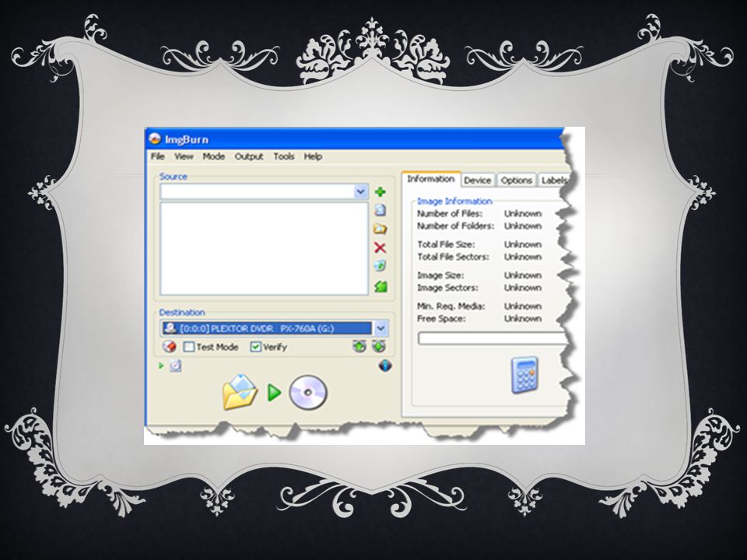This screenshot has width=747, height=560.
Task: Open the Source dropdown arrow
Action: (360, 191)
